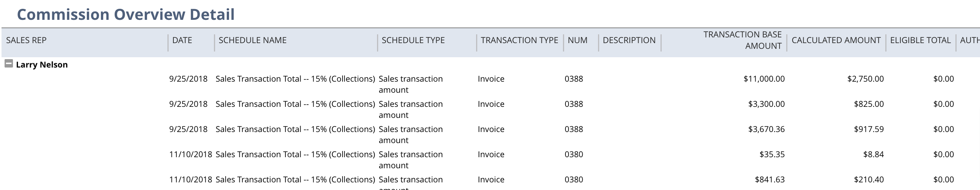Viewport: 980px width, 190px height.
Task: Sort by the SALES REP column header
Action: click(x=26, y=40)
